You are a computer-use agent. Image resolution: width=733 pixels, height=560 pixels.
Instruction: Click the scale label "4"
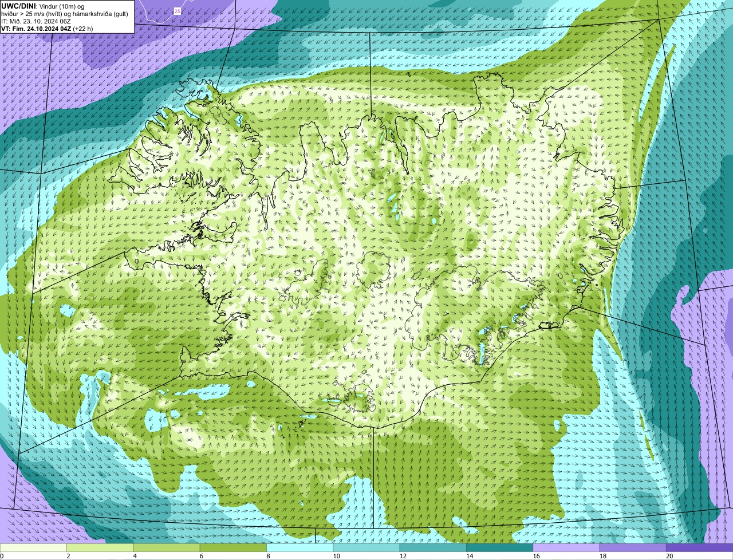pyautogui.click(x=135, y=556)
